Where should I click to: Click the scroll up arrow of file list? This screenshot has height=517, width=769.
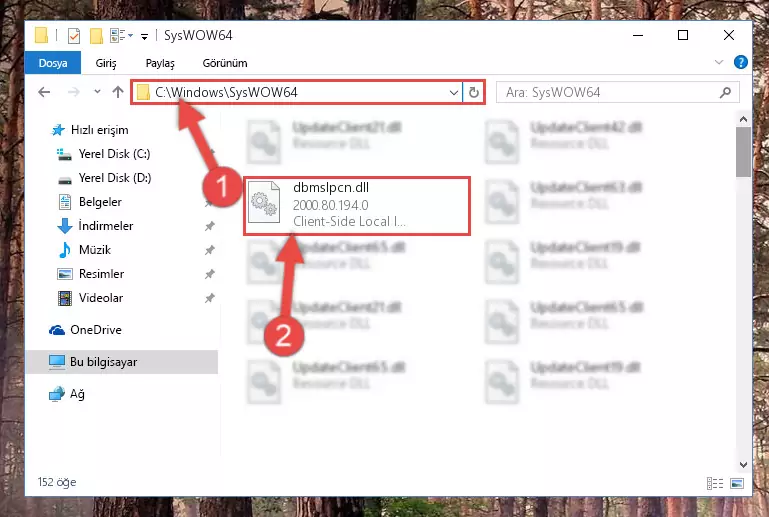coord(743,119)
